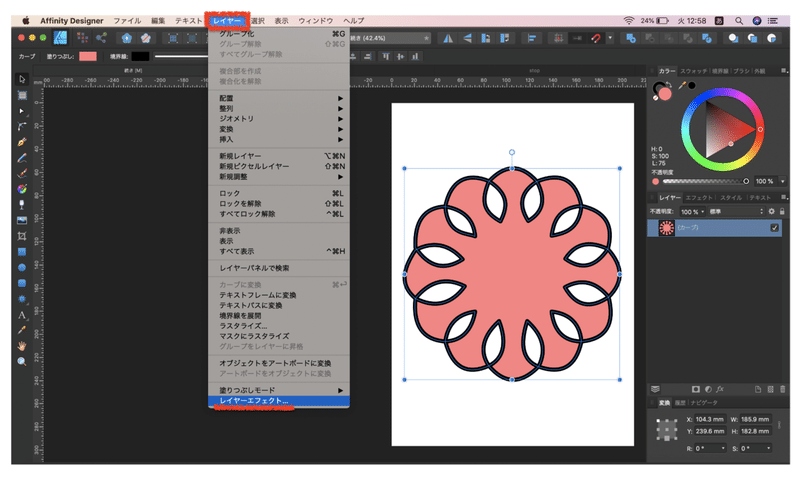The height and width of the screenshot is (479, 800).
Task: Select the Rectangle shape tool
Action: pyautogui.click(x=21, y=251)
